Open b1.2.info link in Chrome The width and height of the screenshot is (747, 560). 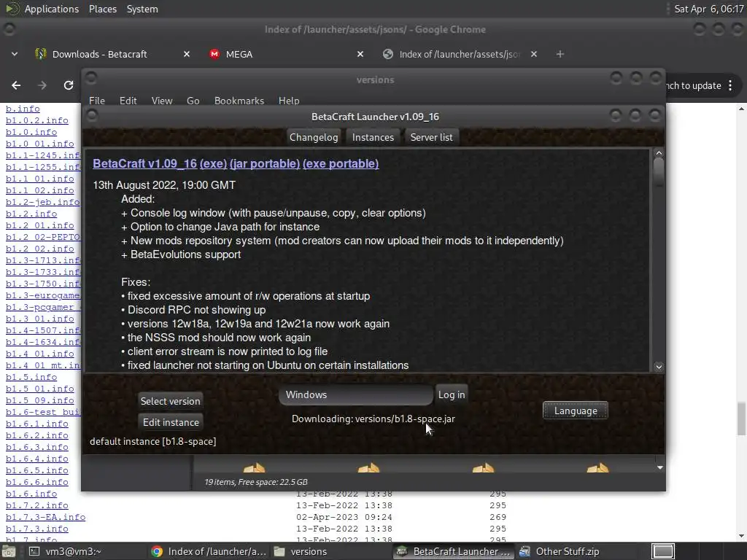tap(31, 214)
